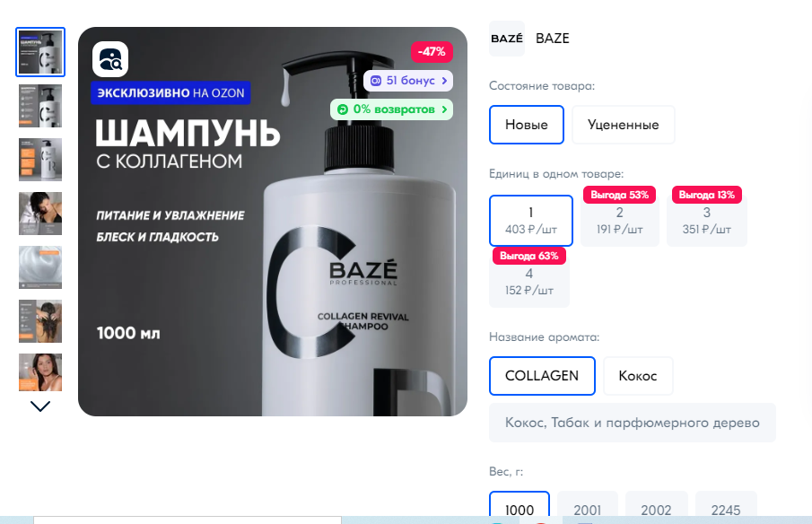This screenshot has width=812, height=524.
Task: Open the 51 бонус badge
Action: [408, 81]
